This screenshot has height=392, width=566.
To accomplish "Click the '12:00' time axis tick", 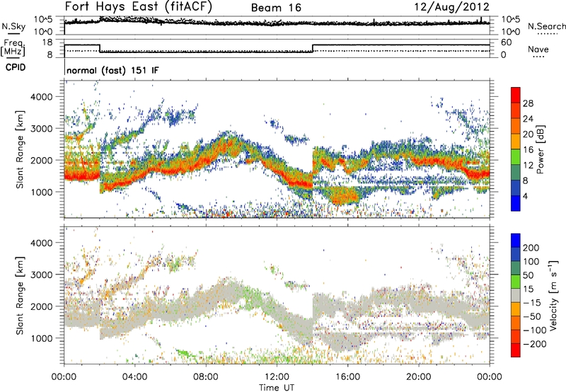I will tap(277, 376).
